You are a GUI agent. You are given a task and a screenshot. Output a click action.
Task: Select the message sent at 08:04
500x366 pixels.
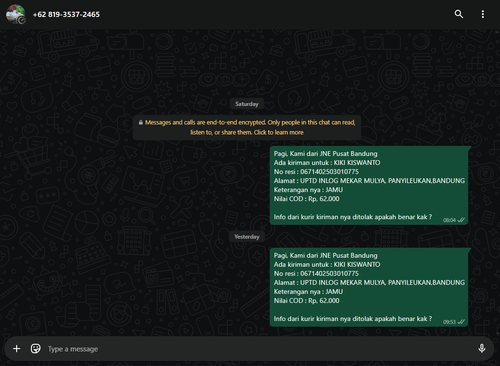click(369, 185)
